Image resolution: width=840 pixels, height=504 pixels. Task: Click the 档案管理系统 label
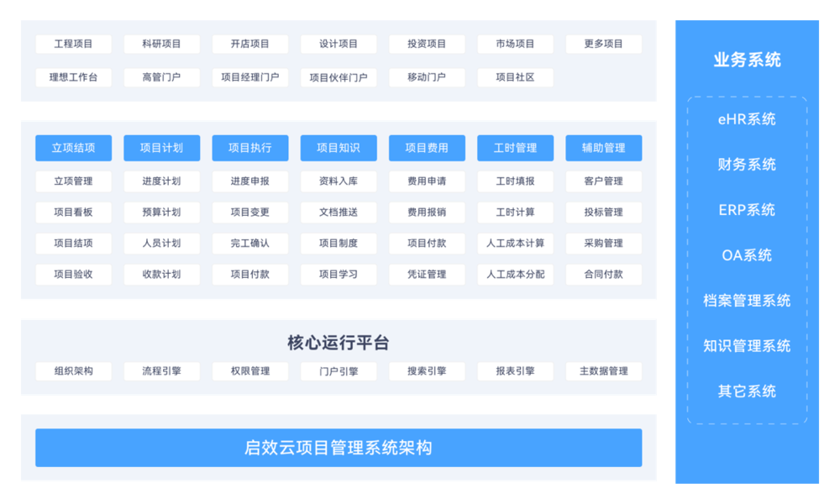pos(747,301)
